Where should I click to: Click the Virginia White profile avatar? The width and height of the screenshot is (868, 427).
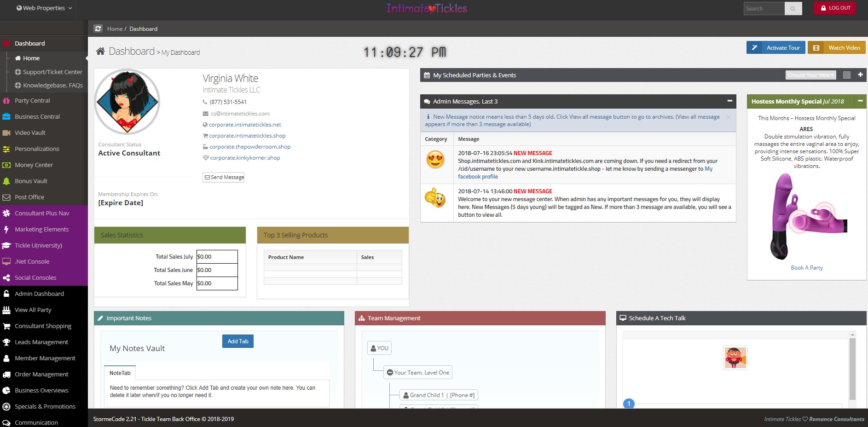click(127, 102)
